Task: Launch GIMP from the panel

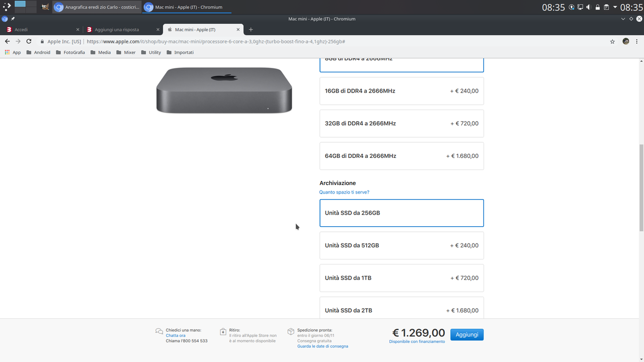Action: pyautogui.click(x=45, y=7)
